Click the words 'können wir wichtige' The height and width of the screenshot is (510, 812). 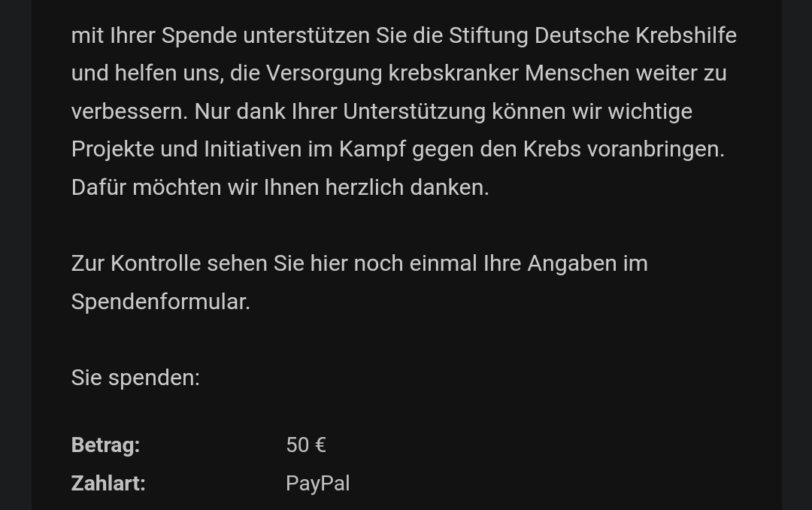[x=592, y=111]
